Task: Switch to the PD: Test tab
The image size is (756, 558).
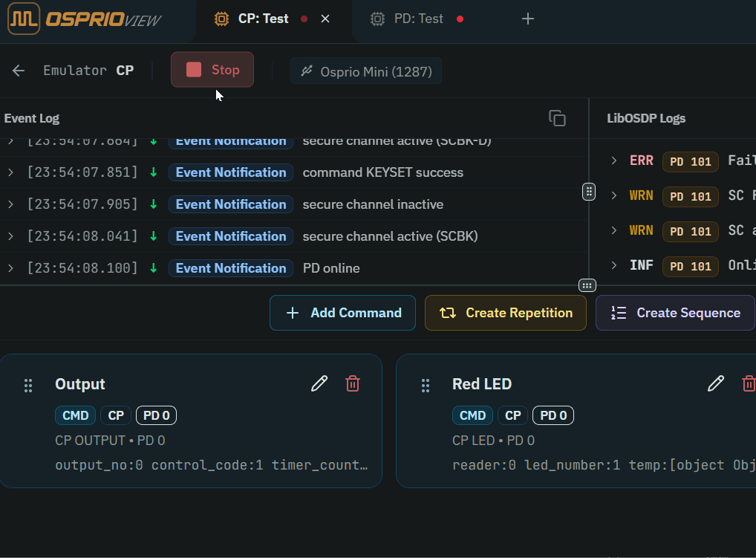Action: [x=419, y=19]
